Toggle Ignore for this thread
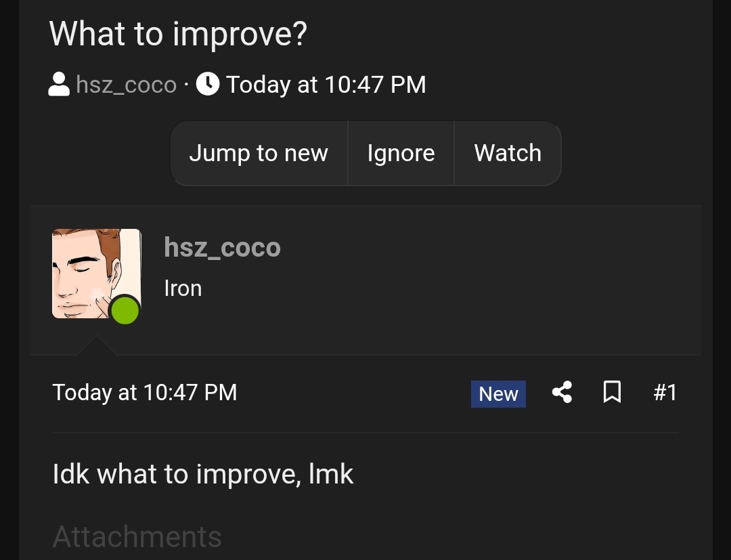This screenshot has height=560, width=731. click(401, 153)
